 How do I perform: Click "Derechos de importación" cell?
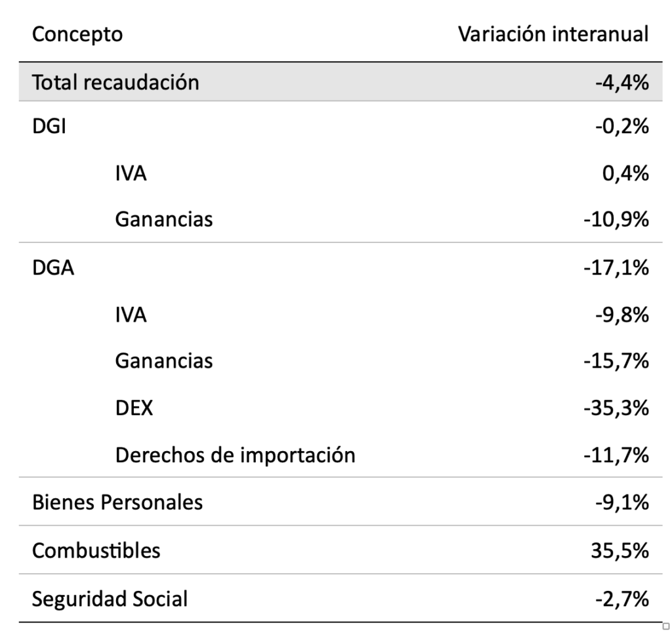[235, 454]
